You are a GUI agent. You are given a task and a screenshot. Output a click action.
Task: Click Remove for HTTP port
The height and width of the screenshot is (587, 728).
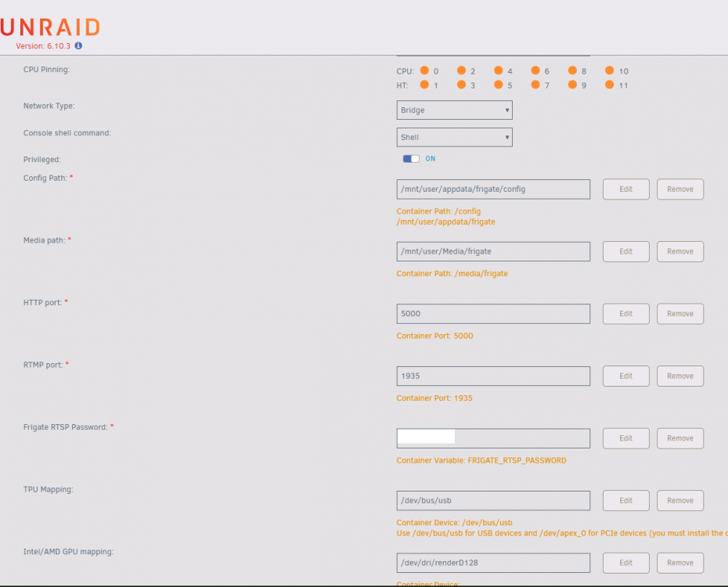click(680, 314)
